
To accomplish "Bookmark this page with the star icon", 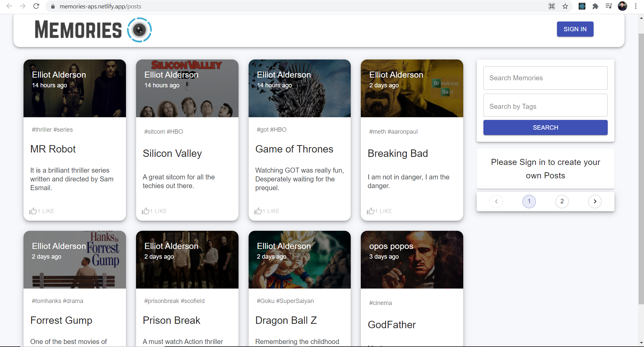I will 565,6.
